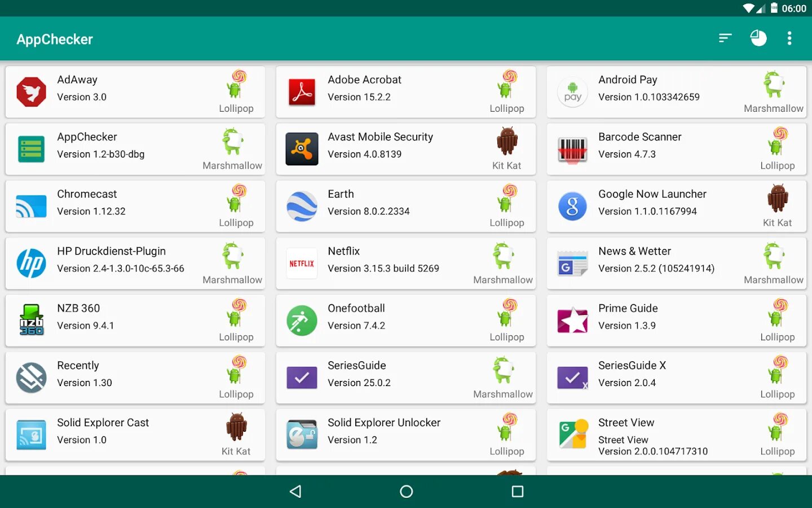The image size is (812, 508).
Task: Select the 'NZB 360' app name
Action: point(78,308)
